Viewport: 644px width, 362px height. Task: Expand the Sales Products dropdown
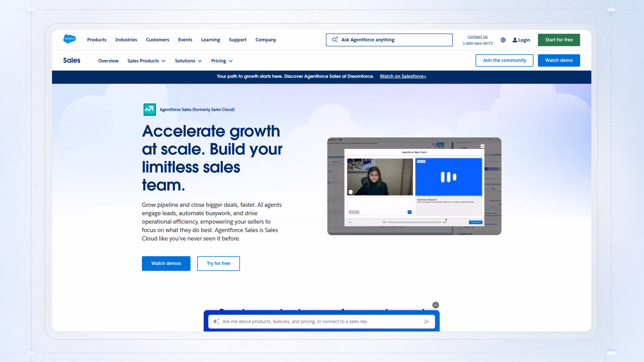[146, 61]
